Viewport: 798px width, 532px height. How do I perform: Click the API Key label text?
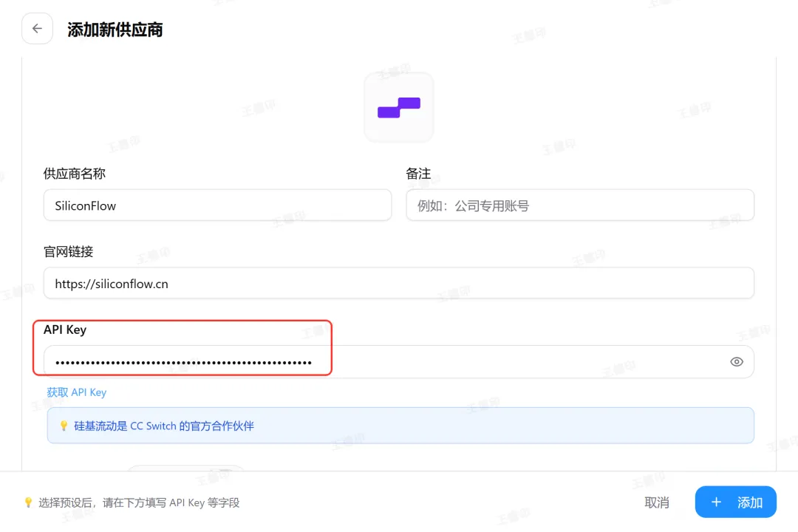65,330
